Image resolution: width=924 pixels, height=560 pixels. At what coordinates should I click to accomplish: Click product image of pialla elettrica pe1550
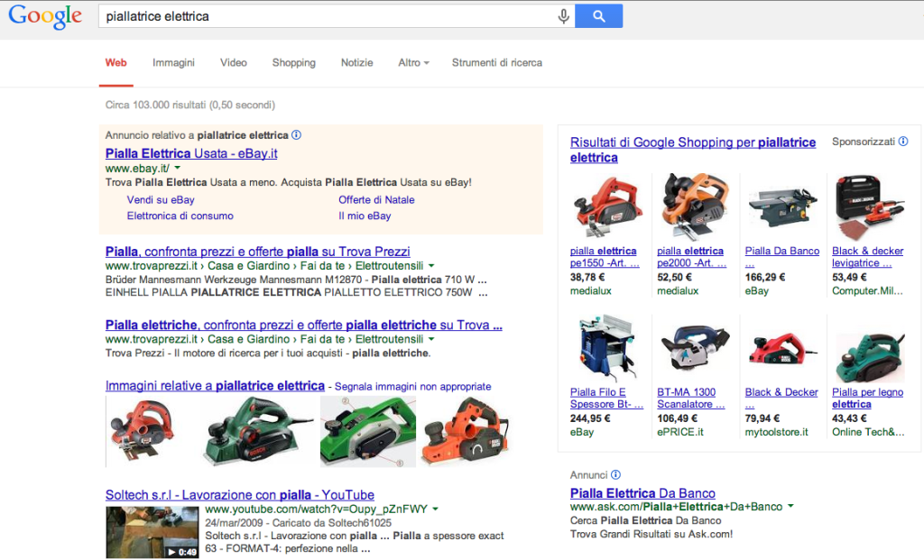point(606,206)
